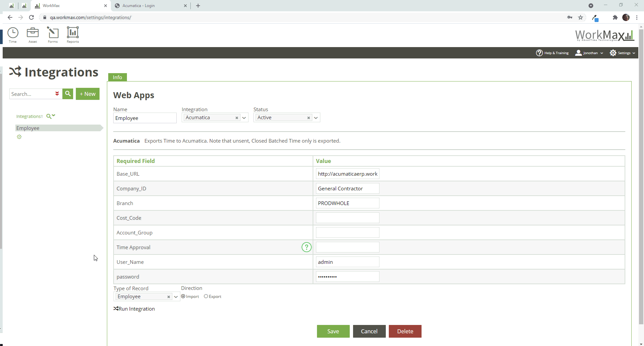Open the Reports module icon

pos(73,35)
